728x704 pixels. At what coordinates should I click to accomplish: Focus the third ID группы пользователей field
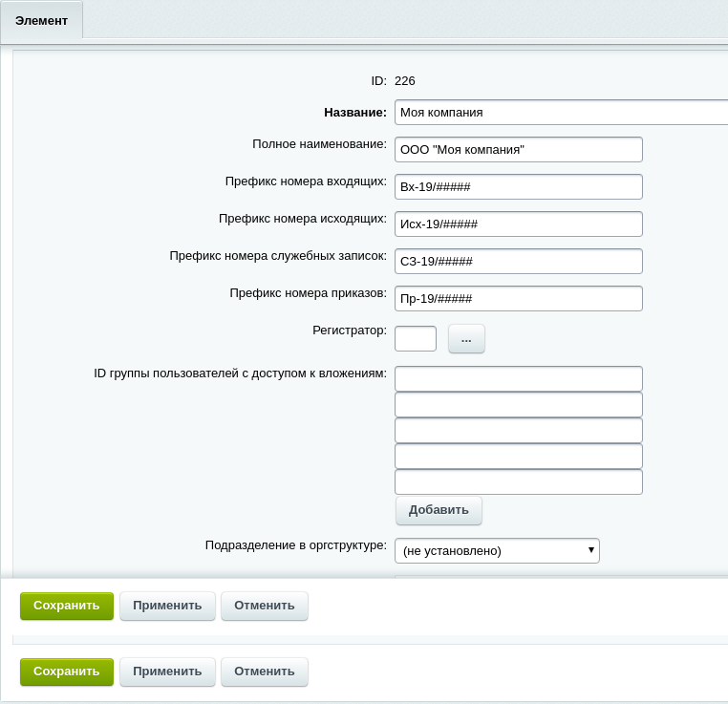click(x=518, y=431)
